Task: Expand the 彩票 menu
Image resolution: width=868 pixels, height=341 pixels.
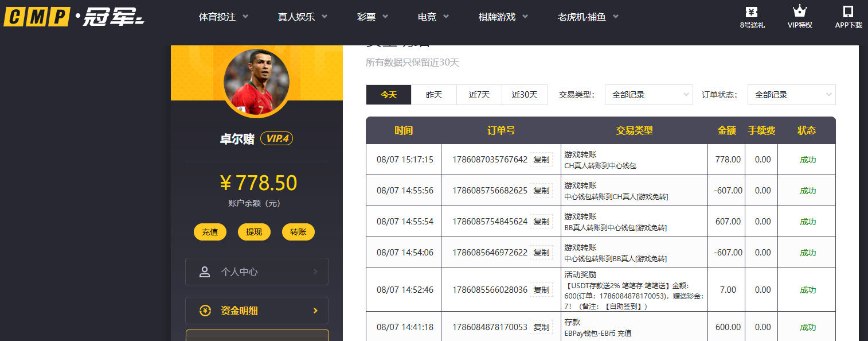Action: (x=373, y=17)
